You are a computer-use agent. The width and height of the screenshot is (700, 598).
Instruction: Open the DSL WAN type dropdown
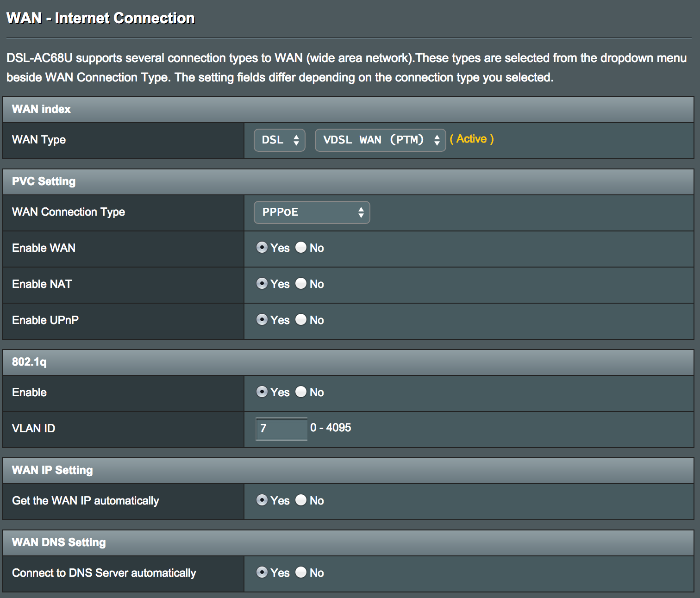click(280, 140)
